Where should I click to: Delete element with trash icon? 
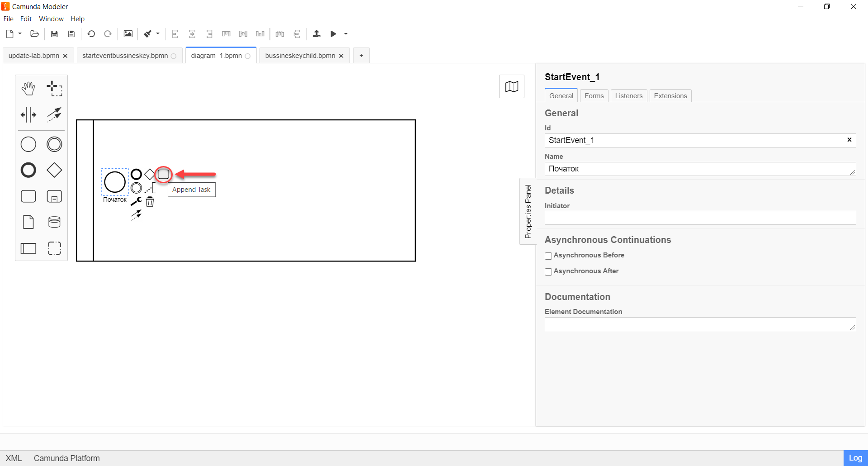pyautogui.click(x=150, y=202)
